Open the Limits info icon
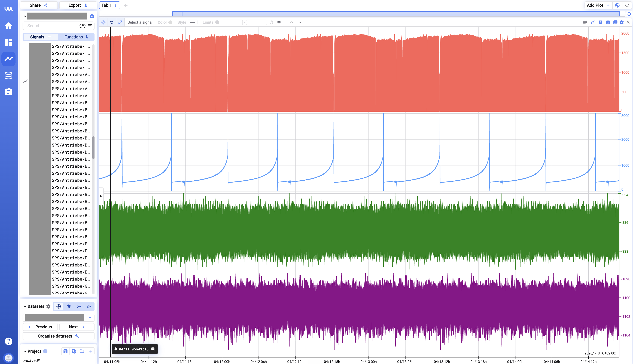633x364 pixels. [x=217, y=22]
